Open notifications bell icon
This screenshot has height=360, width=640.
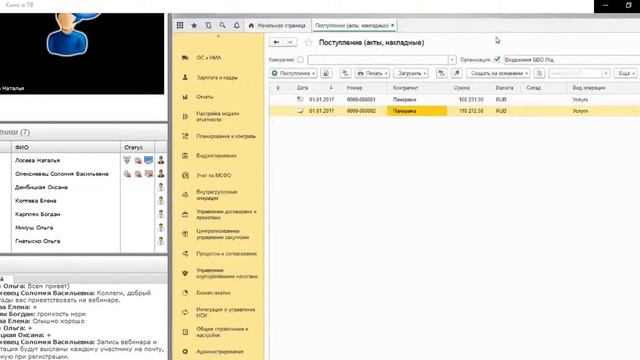click(236, 25)
